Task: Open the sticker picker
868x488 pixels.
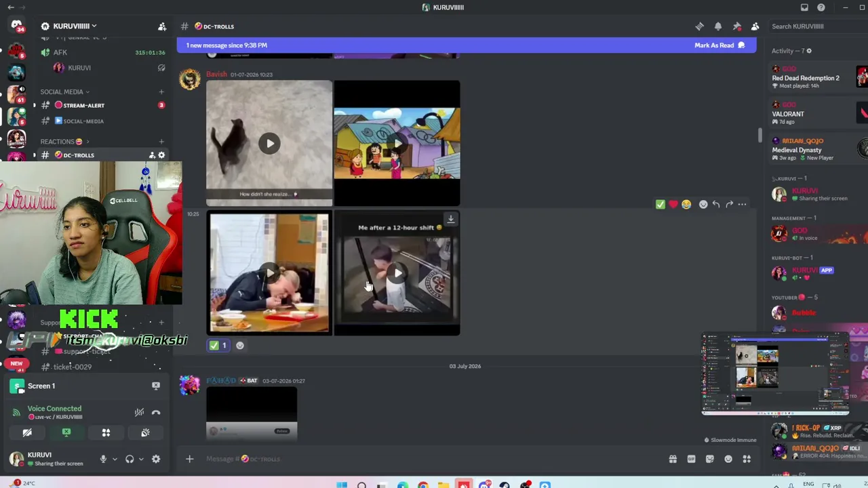Action: pos(709,459)
